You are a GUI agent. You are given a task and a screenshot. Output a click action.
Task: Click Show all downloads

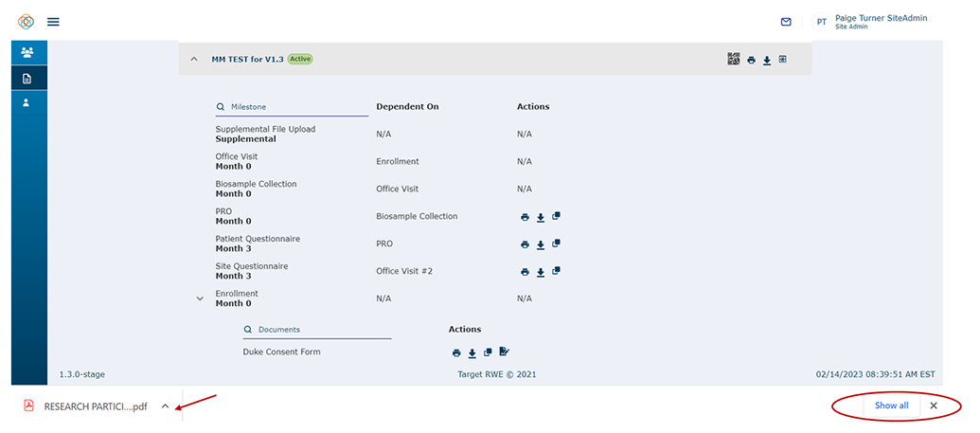pyautogui.click(x=891, y=406)
